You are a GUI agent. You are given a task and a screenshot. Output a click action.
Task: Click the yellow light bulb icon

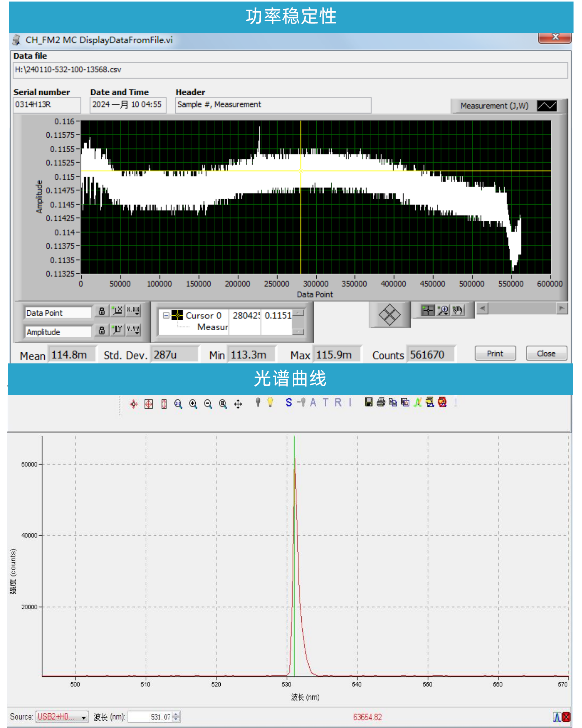(x=270, y=402)
